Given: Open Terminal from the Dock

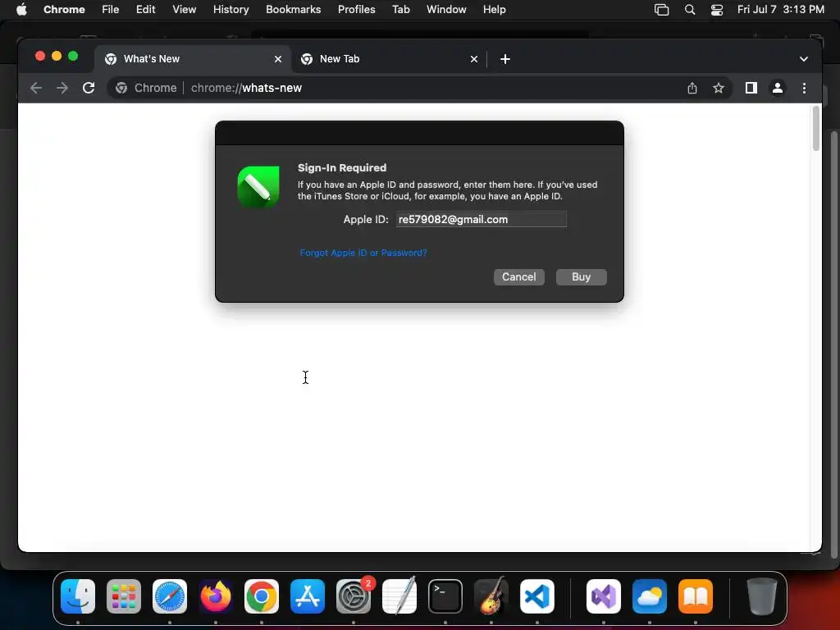Looking at the screenshot, I should pyautogui.click(x=445, y=596).
